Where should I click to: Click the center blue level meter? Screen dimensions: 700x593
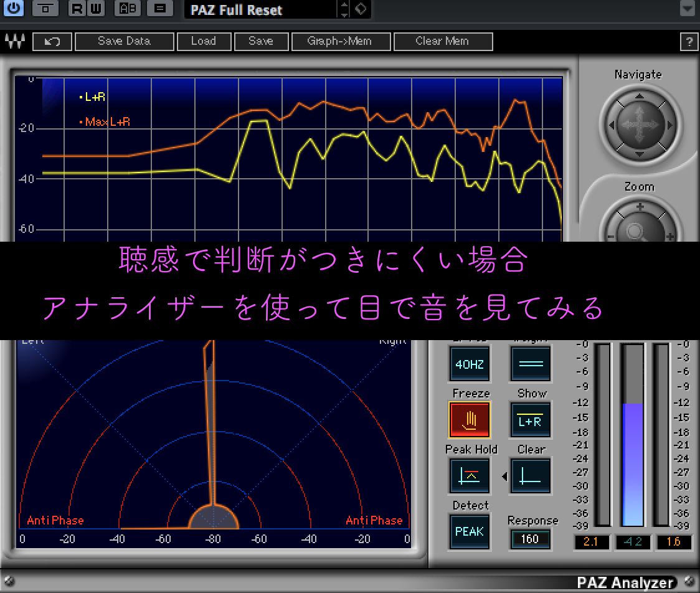point(633,435)
